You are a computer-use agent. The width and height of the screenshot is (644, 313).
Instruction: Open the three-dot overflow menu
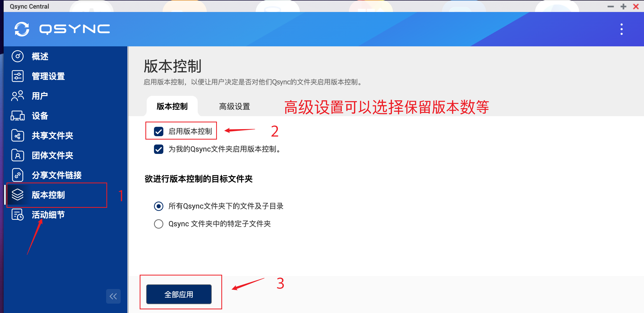(x=621, y=29)
